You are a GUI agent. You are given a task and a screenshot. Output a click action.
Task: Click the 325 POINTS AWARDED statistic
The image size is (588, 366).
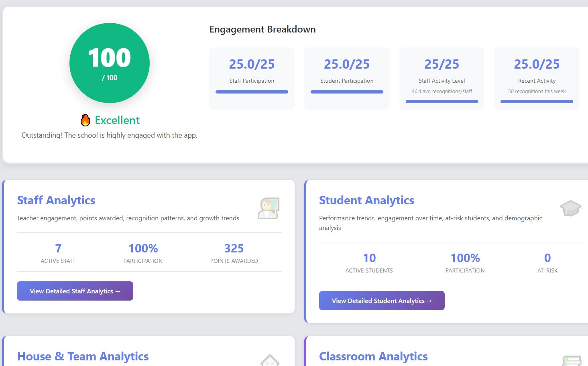(x=234, y=252)
